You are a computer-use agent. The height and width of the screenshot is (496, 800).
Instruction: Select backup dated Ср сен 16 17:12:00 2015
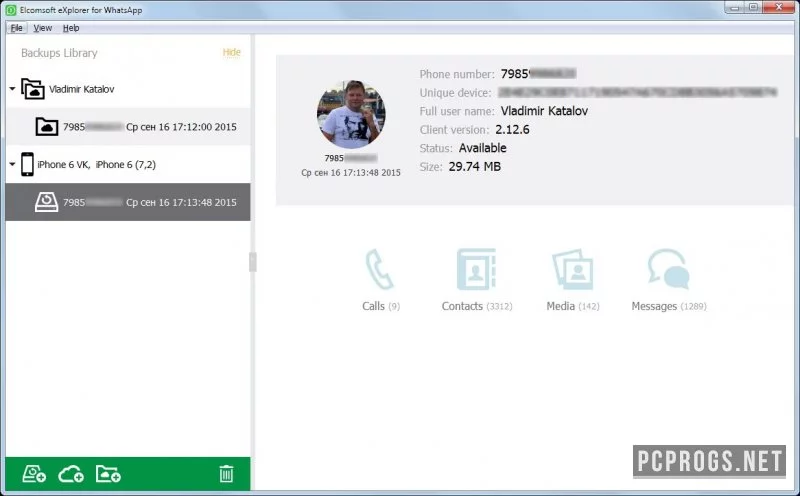(128, 127)
